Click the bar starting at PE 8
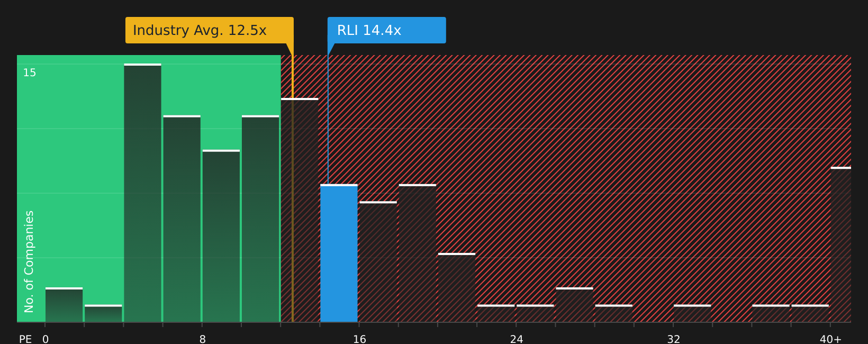This screenshot has height=344, width=868. 221,236
